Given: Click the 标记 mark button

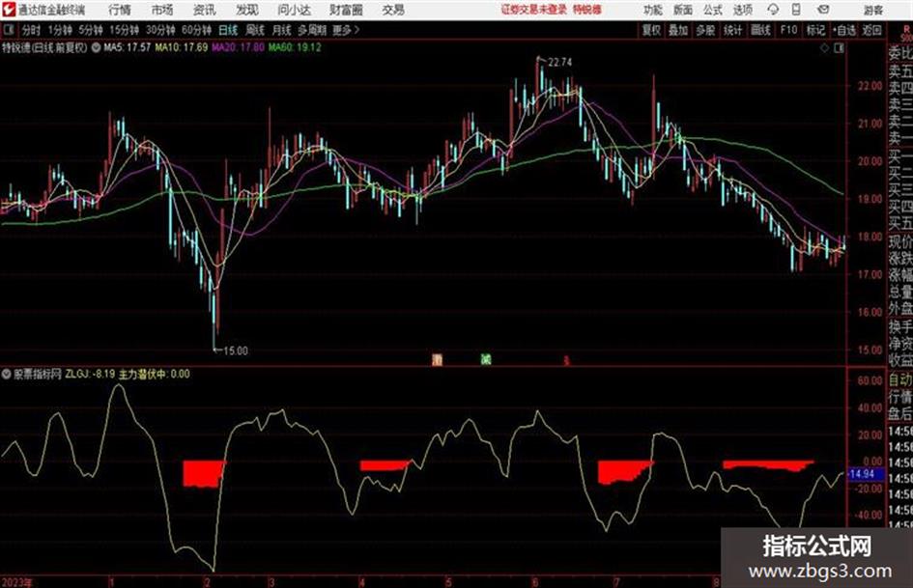Looking at the screenshot, I should tap(815, 30).
